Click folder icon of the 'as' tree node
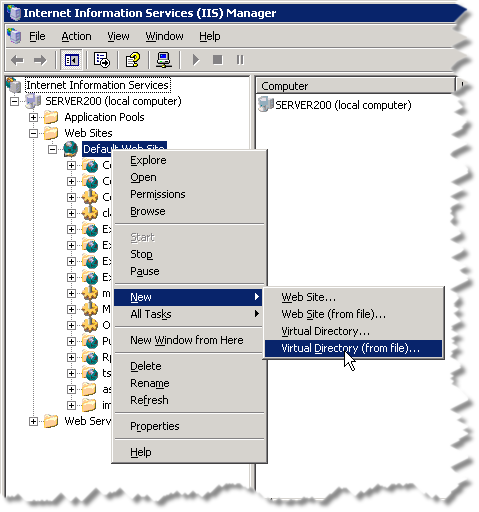Screen dimensions: 479x512 coord(89,389)
